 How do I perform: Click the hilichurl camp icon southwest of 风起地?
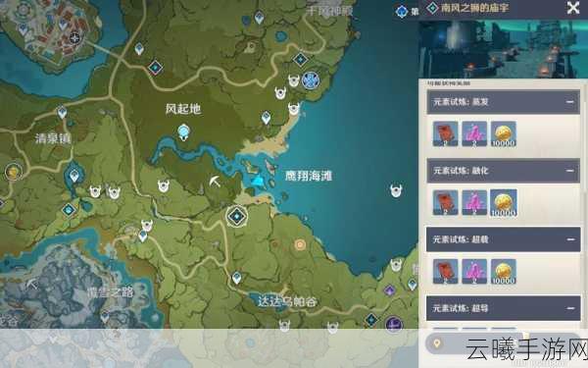coord(164,185)
